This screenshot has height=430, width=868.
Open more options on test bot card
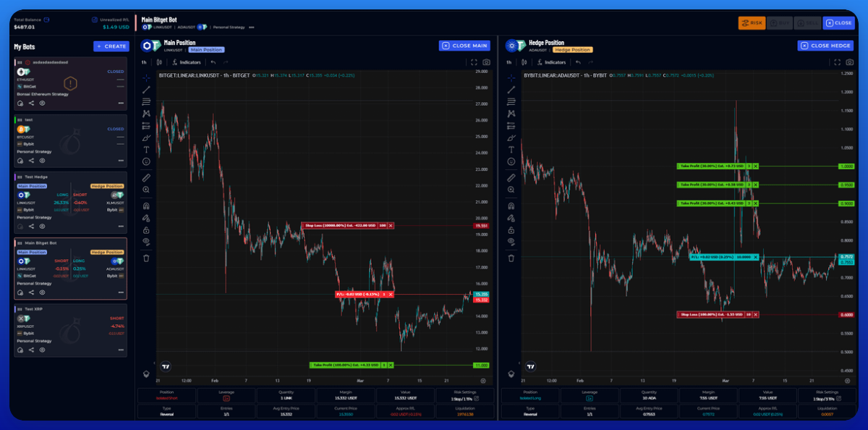pyautogui.click(x=121, y=161)
